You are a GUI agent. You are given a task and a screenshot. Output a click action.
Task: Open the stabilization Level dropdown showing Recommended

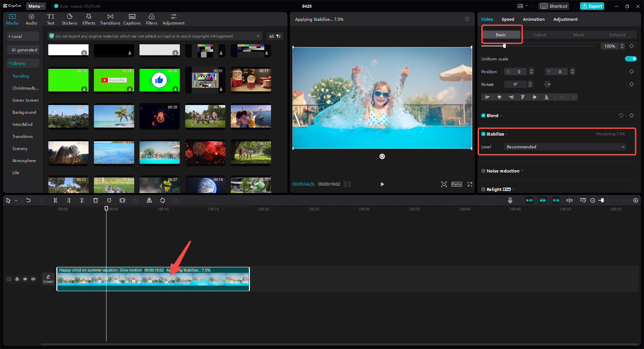[565, 147]
